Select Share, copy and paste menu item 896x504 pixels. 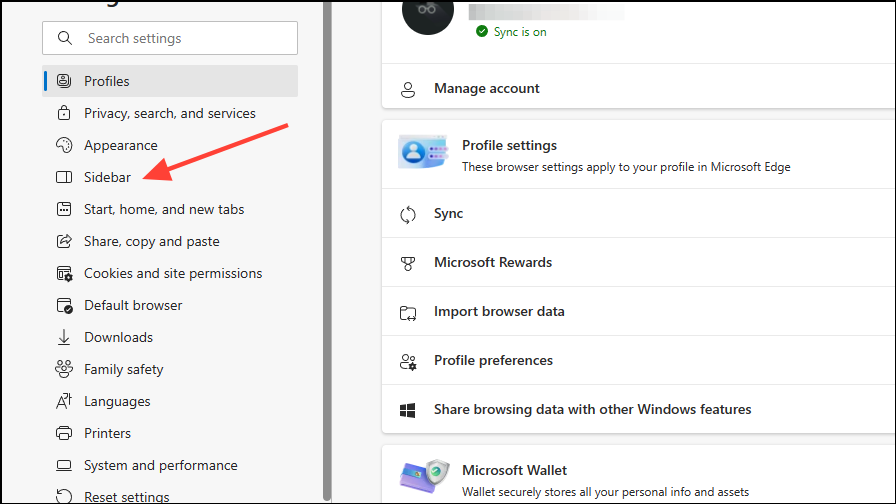tap(152, 241)
